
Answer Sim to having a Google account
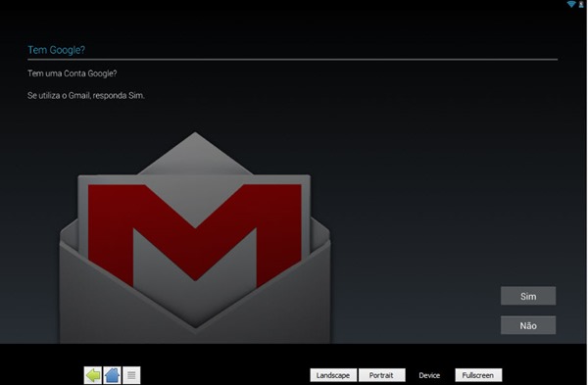coord(528,296)
